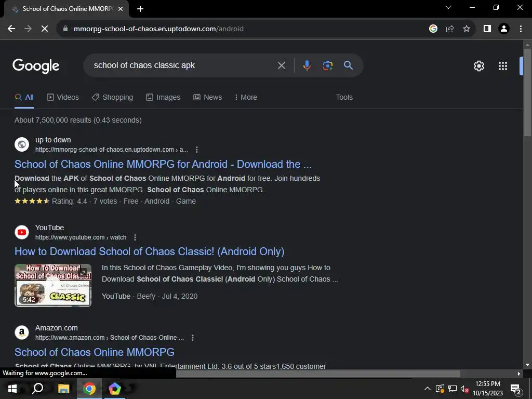The image size is (532, 399).
Task: View site security lock info
Action: click(65, 29)
